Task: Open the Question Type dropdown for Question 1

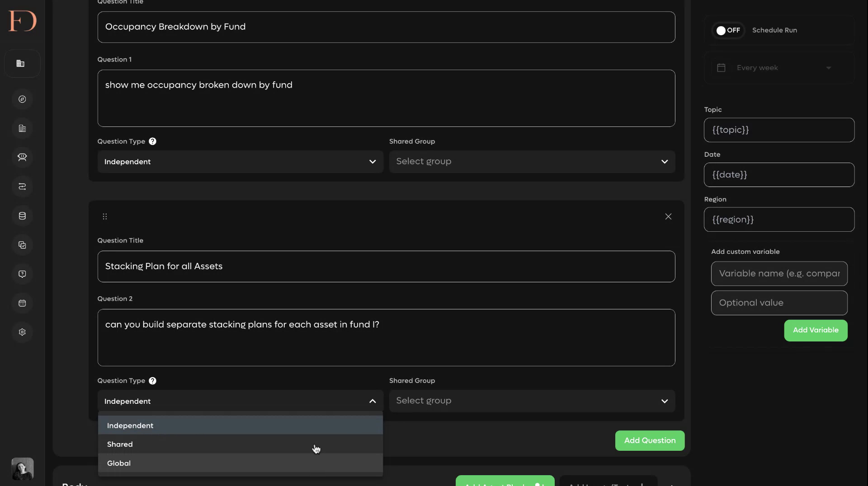Action: pyautogui.click(x=241, y=162)
